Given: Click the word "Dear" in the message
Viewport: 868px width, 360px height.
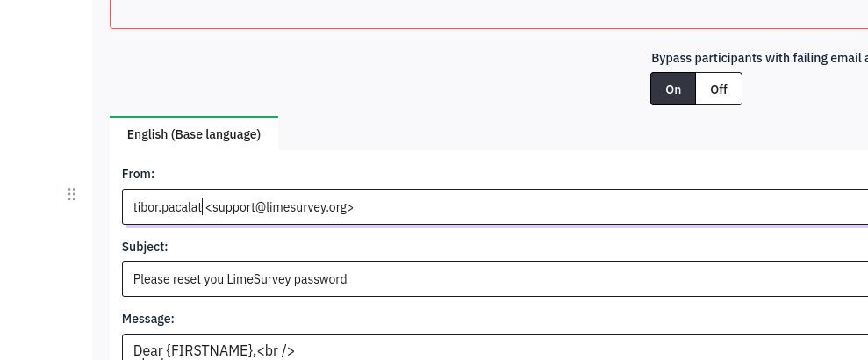Looking at the screenshot, I should pos(147,350).
